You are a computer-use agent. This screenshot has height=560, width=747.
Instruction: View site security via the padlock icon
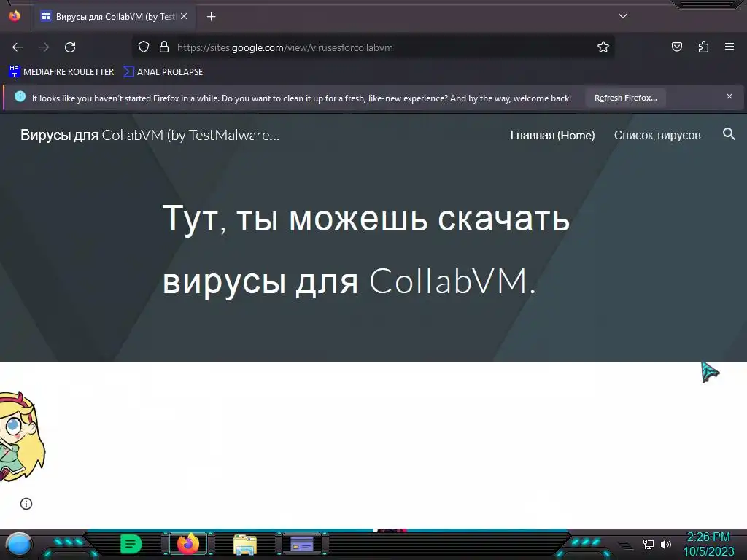[x=164, y=47]
